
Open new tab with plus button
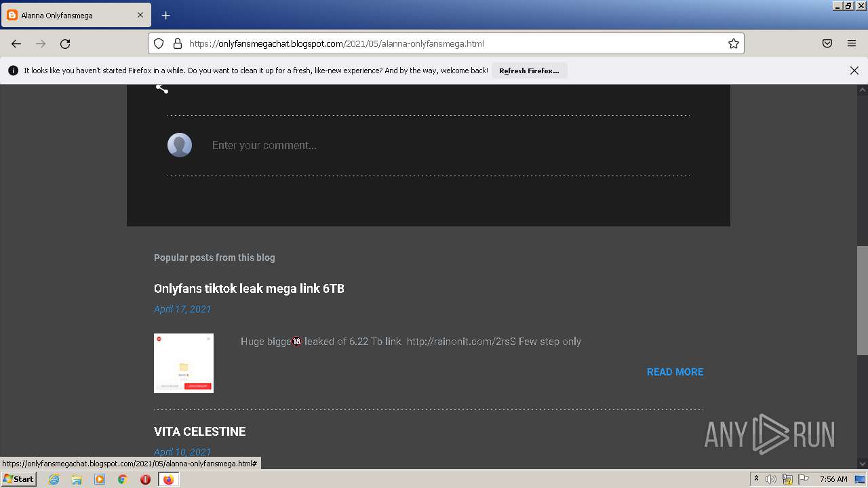click(x=165, y=15)
